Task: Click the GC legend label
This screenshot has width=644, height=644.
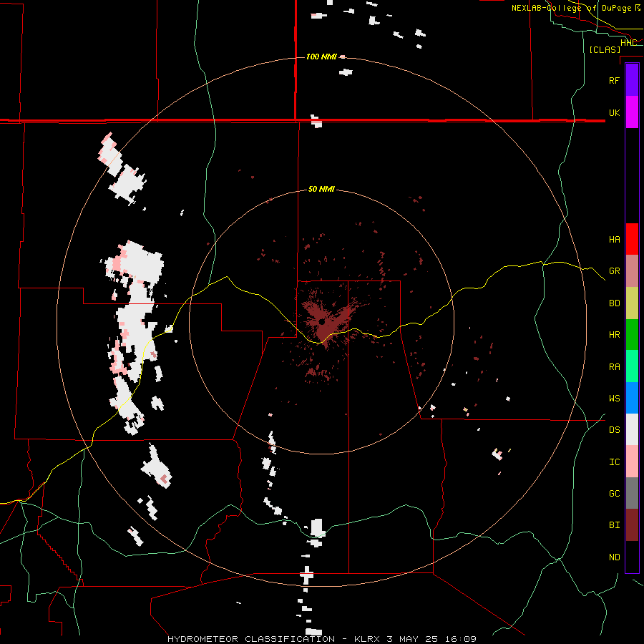Action: pos(614,494)
